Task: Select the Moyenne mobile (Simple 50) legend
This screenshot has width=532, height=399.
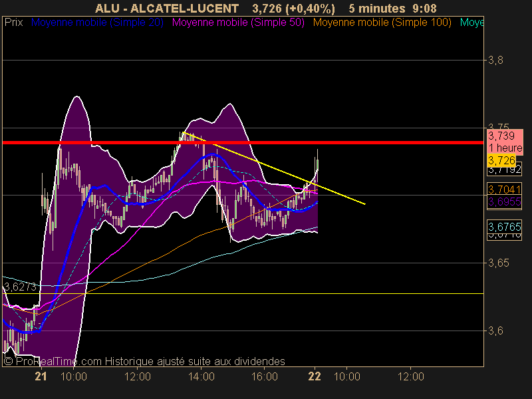Action: click(238, 23)
